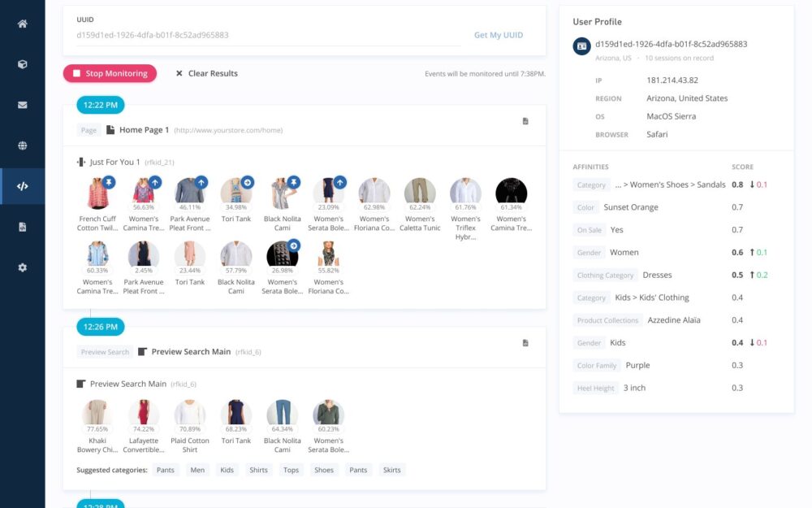Select the globe icon in the sidebar
Viewport: 812px width, 508px height.
[22, 145]
